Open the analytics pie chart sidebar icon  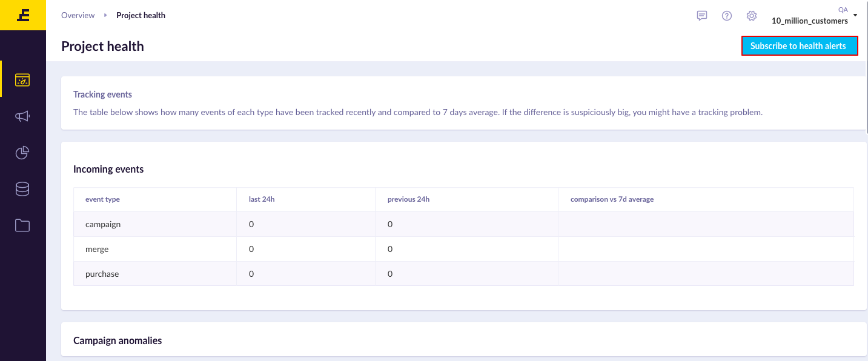coord(22,153)
